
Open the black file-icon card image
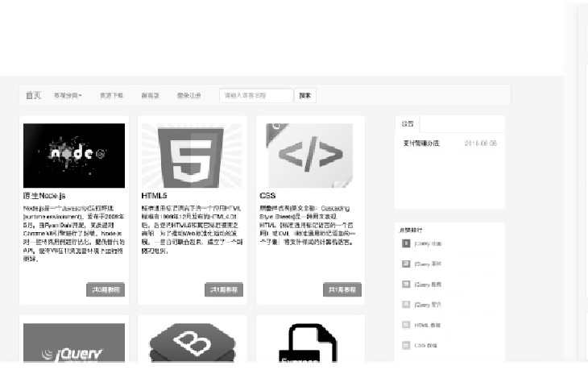click(x=308, y=343)
